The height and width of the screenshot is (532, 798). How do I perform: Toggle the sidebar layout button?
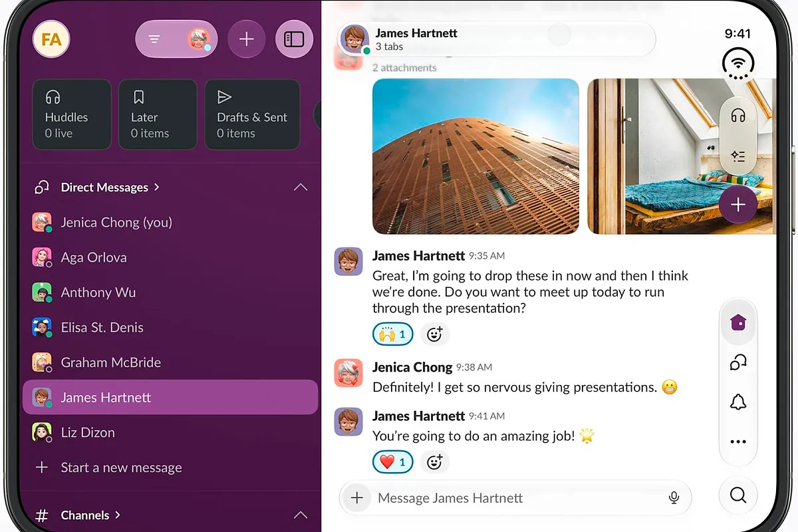coord(294,39)
